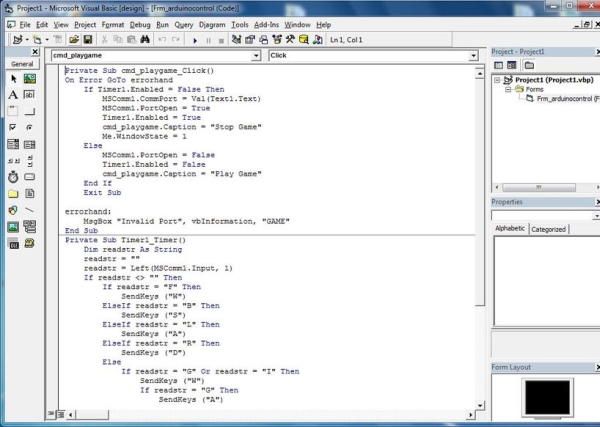Click the End (stop) toolbar button
Screen dimensions: 600x427
(221, 40)
